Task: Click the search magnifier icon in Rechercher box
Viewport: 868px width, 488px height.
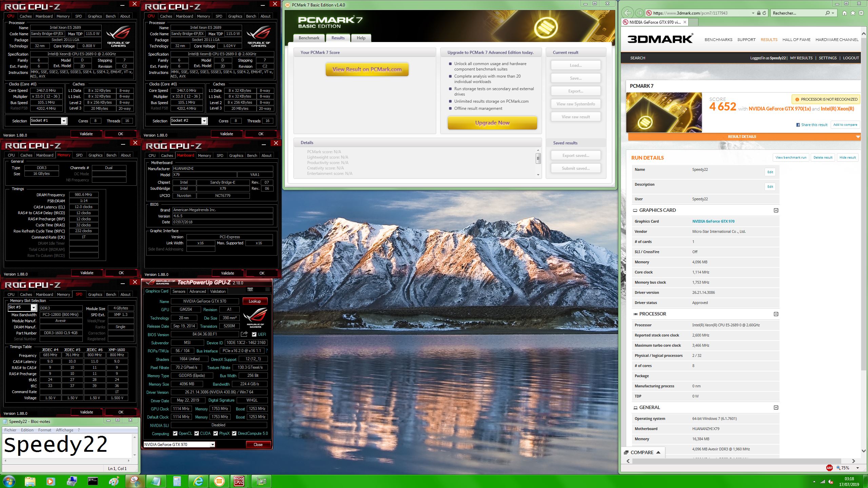Action: click(828, 13)
